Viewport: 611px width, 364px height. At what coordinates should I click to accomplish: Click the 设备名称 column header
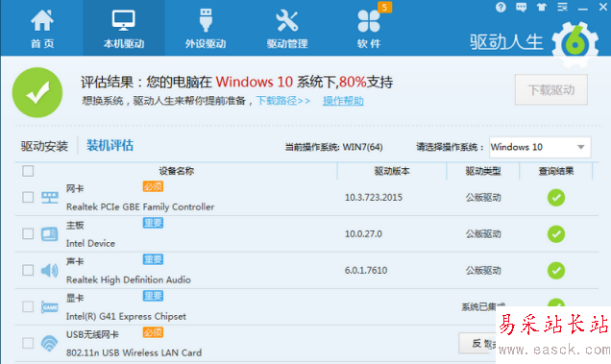pos(176,171)
